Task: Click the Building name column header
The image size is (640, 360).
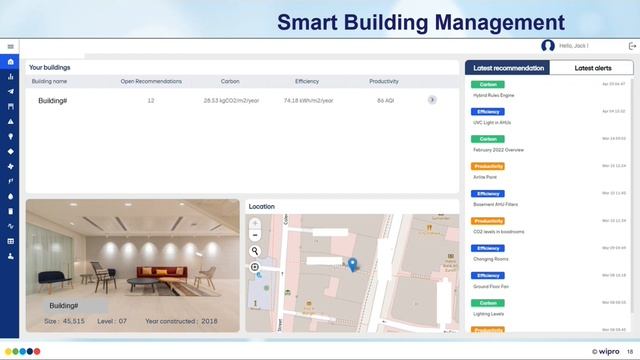Action: [x=49, y=82]
